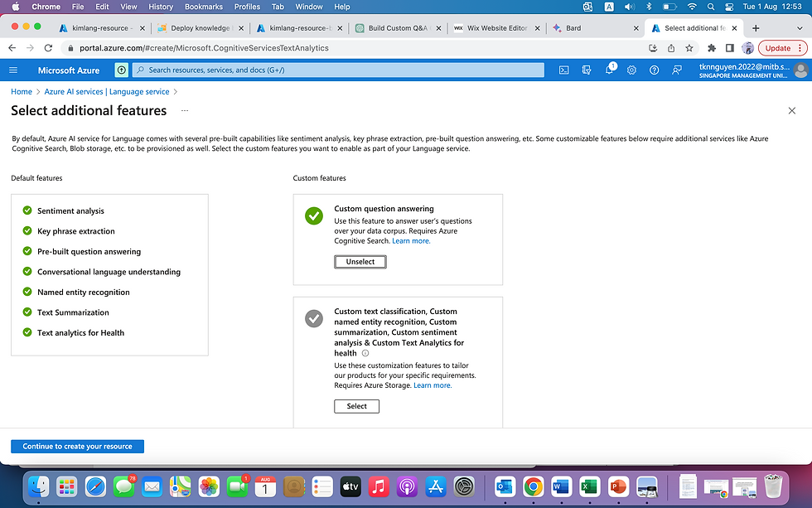Open Spotlight search in menu bar
812x508 pixels.
click(x=711, y=7)
